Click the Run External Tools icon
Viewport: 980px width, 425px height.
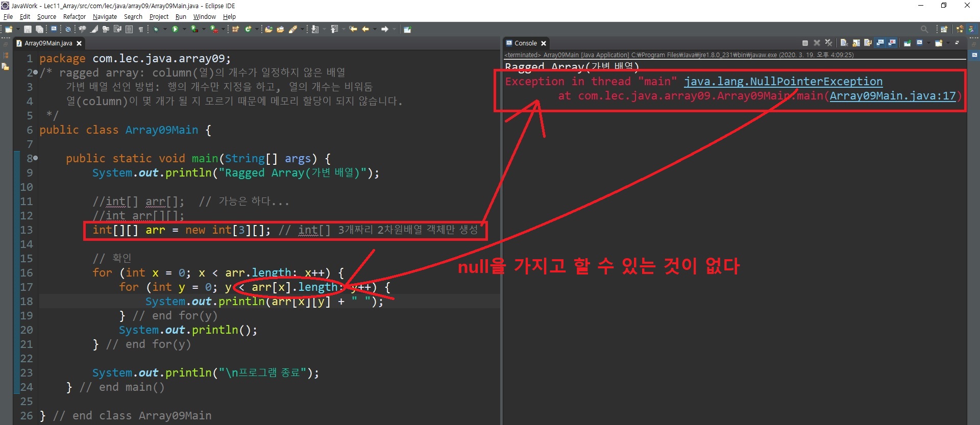[x=214, y=30]
